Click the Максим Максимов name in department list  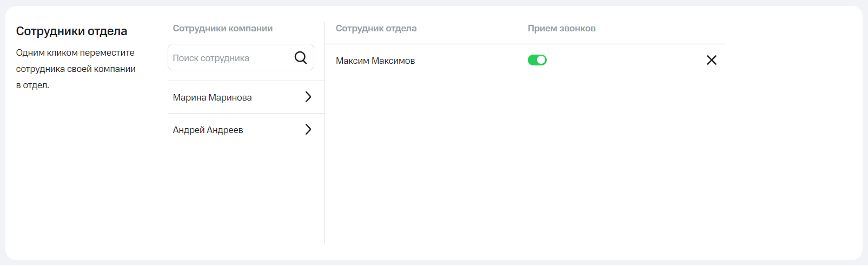point(375,61)
